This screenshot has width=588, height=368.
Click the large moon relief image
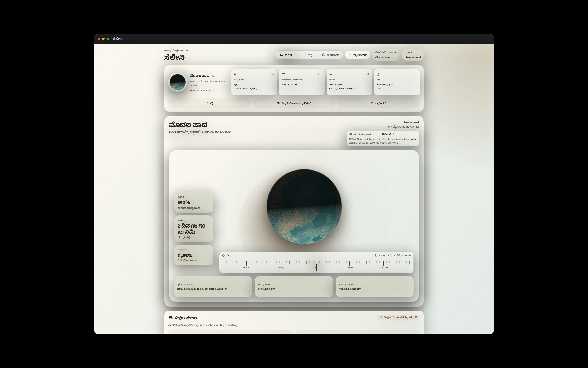click(304, 207)
